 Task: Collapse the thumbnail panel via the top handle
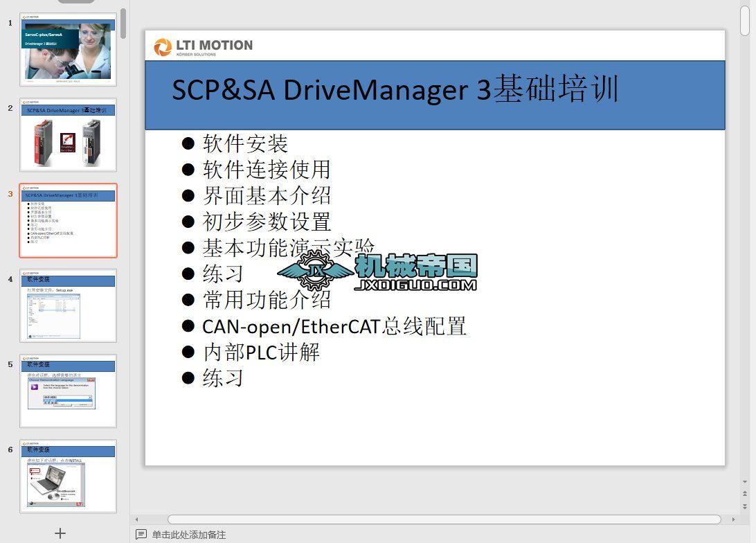pos(75,2)
